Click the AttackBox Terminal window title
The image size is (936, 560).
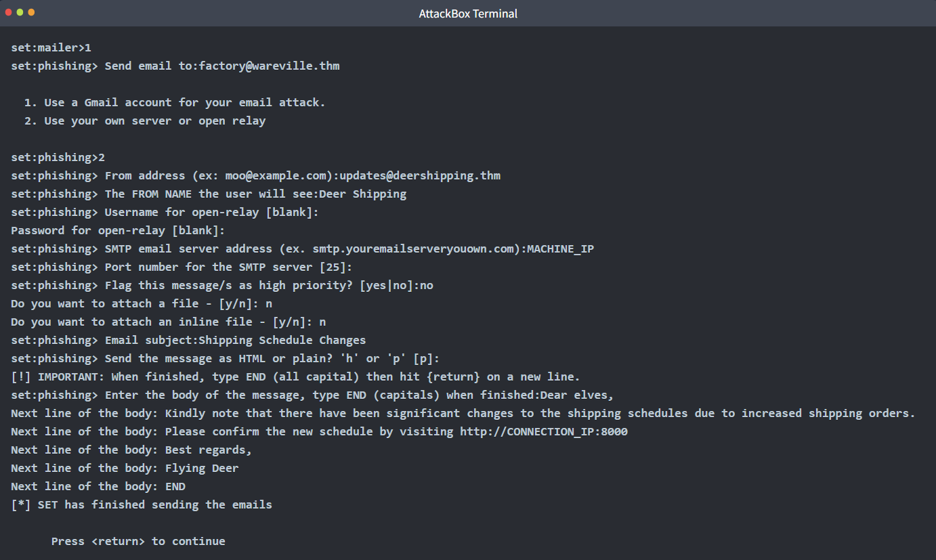[468, 14]
